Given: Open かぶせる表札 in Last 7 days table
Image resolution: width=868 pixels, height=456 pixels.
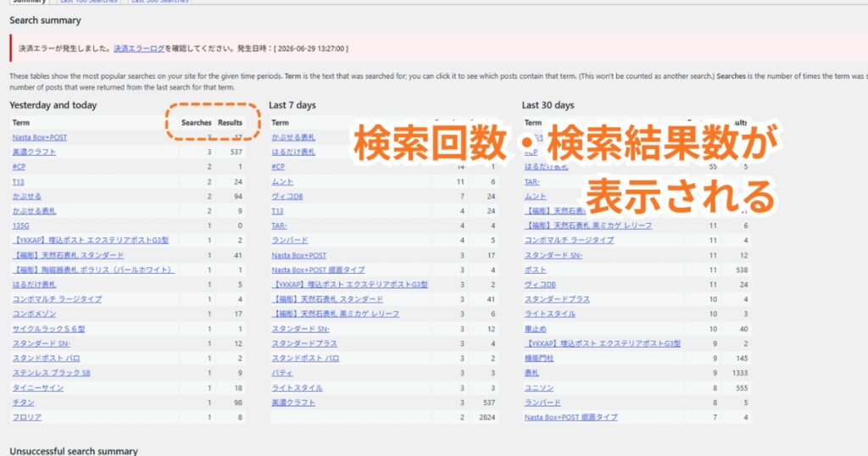Looking at the screenshot, I should (293, 137).
